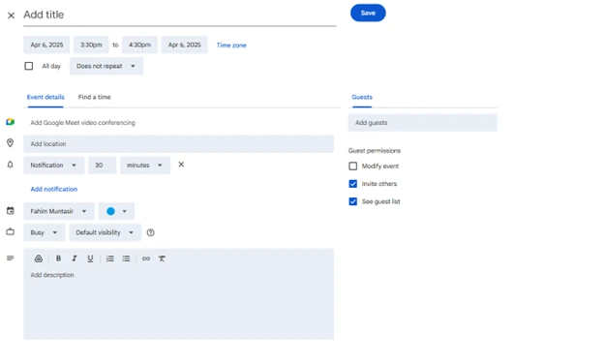
Task: Click the Add location field
Action: point(179,143)
